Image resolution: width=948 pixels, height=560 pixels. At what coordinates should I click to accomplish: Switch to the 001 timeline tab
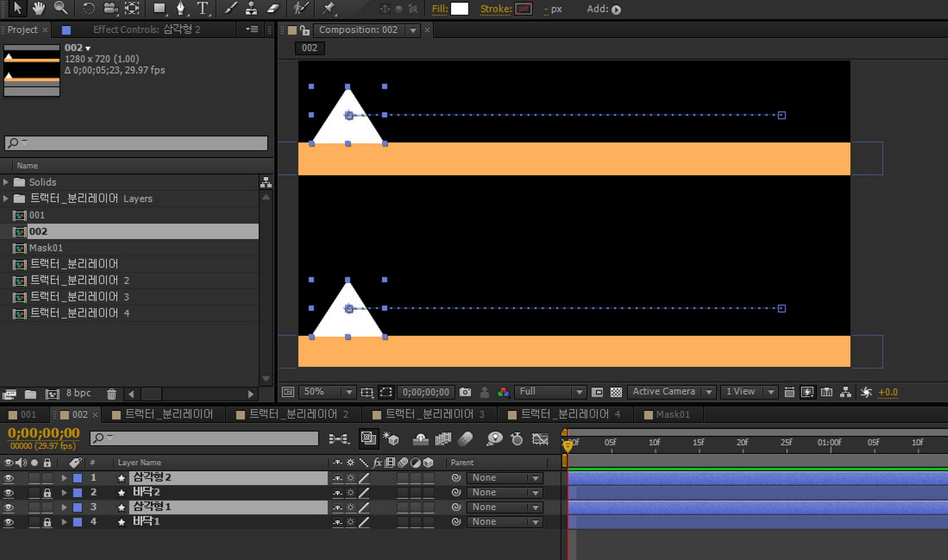(x=28, y=415)
